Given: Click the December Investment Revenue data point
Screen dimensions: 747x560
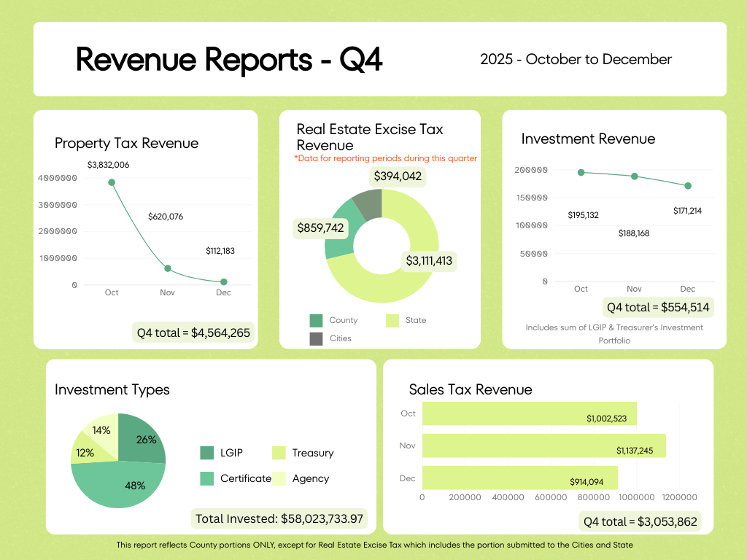Looking at the screenshot, I should tap(688, 185).
